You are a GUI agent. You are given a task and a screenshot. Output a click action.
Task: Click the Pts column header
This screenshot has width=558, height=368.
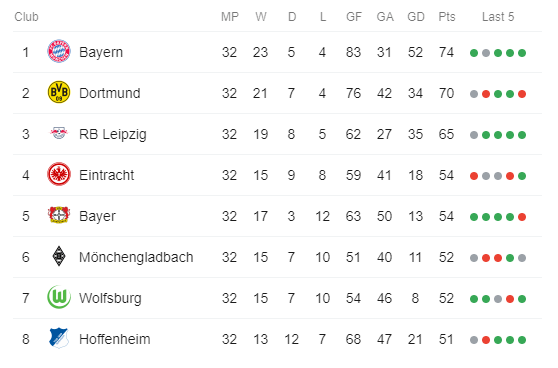point(447,17)
